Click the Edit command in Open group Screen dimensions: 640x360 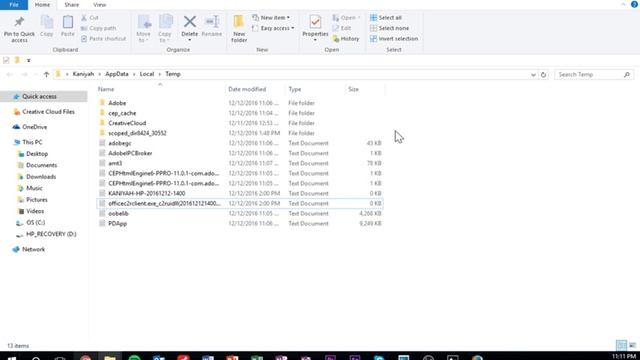pos(342,28)
